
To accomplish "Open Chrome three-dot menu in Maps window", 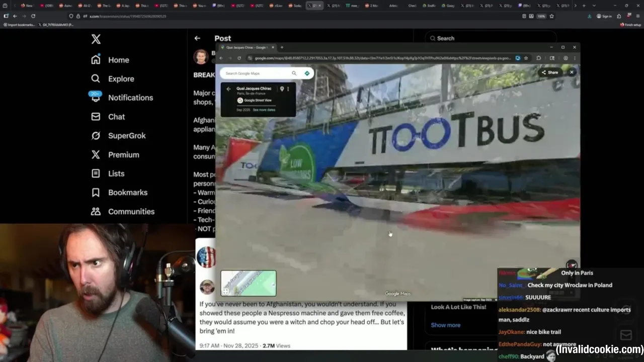I will tap(575, 58).
